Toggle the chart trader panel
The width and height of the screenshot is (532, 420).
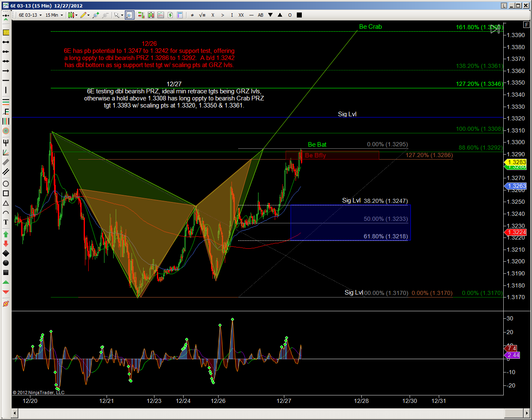[141, 15]
